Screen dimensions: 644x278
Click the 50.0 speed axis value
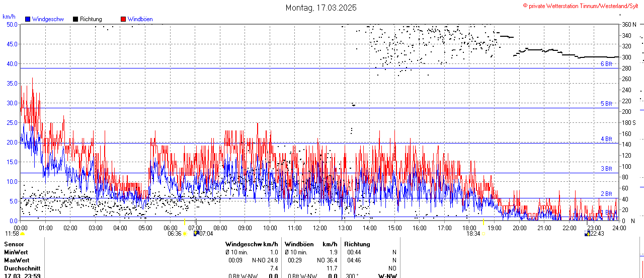tap(12, 24)
